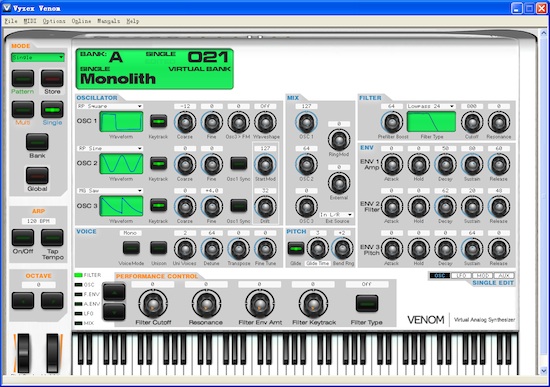The height and width of the screenshot is (387, 550).
Task: Click the vertical scrollbar down arrow
Action: click(543, 370)
